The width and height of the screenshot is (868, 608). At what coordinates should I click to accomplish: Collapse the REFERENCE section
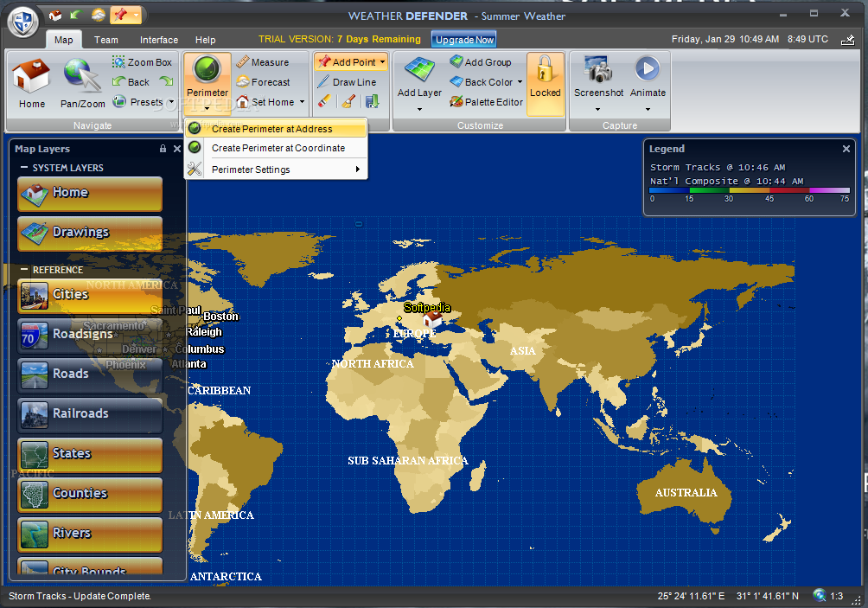tap(24, 270)
